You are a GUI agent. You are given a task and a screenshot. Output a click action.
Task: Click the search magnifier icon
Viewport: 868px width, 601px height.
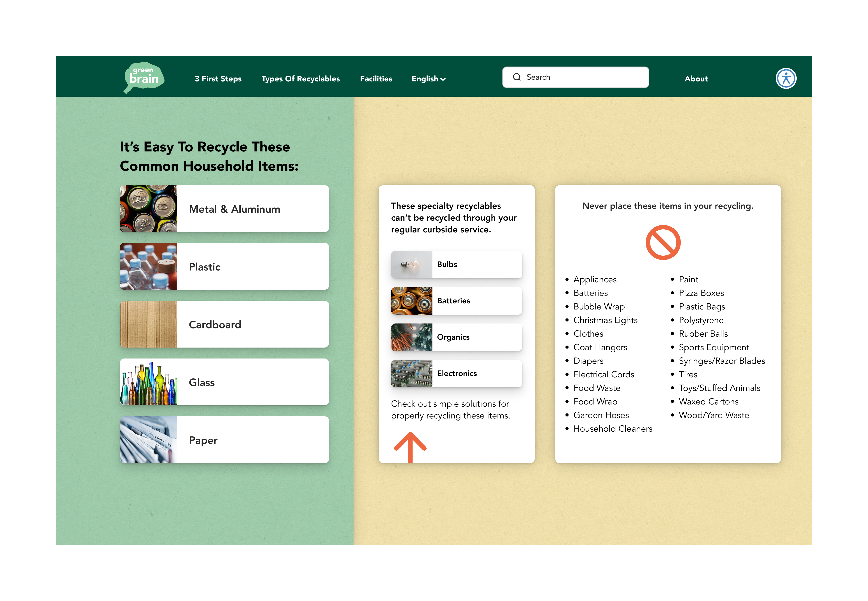[x=516, y=77]
